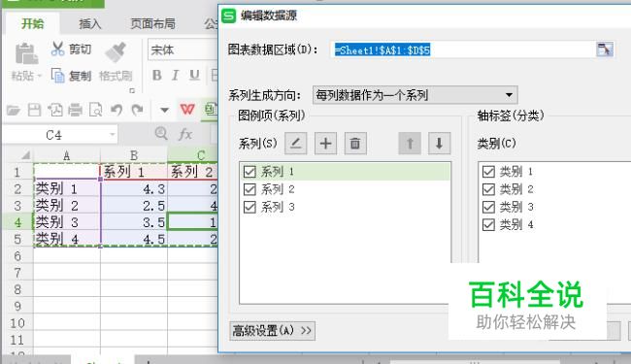Click cell B2 with value 4.3
The height and width of the screenshot is (364, 631).
134,188
